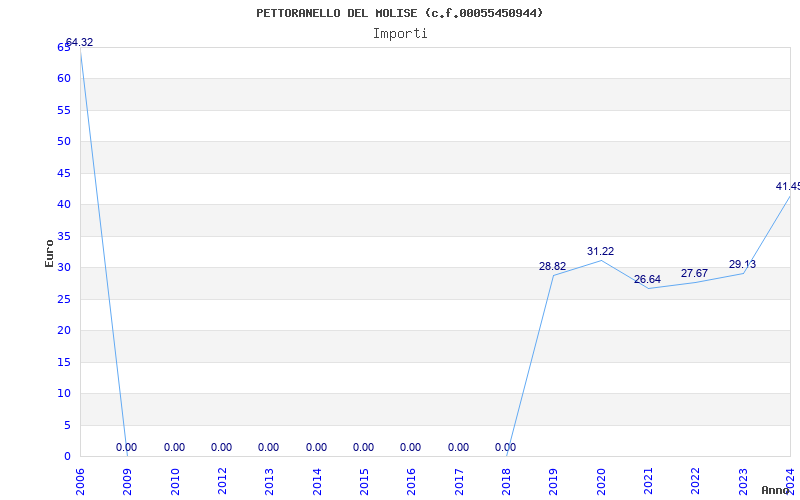Select the 0.00 value for year 2014
800x500 pixels.
pyautogui.click(x=316, y=447)
